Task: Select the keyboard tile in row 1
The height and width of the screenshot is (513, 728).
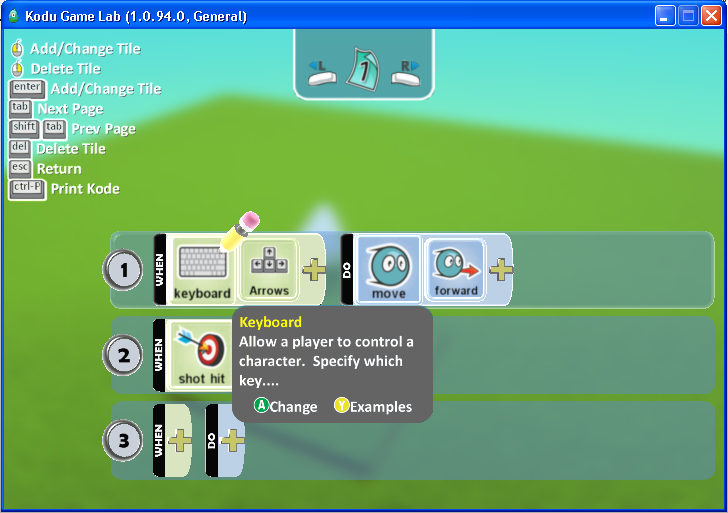Action: point(203,270)
